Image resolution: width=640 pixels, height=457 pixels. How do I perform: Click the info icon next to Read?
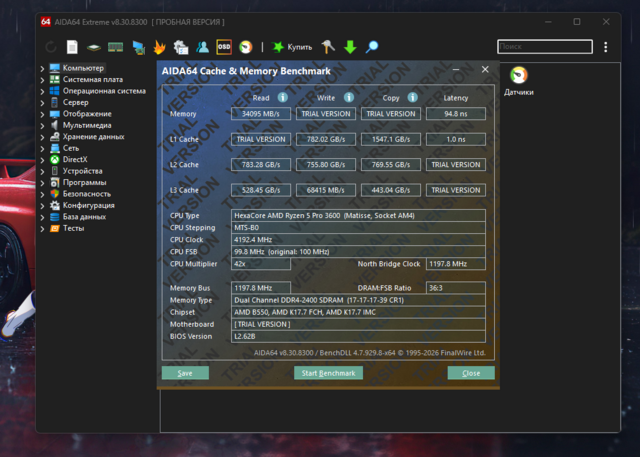tap(282, 97)
